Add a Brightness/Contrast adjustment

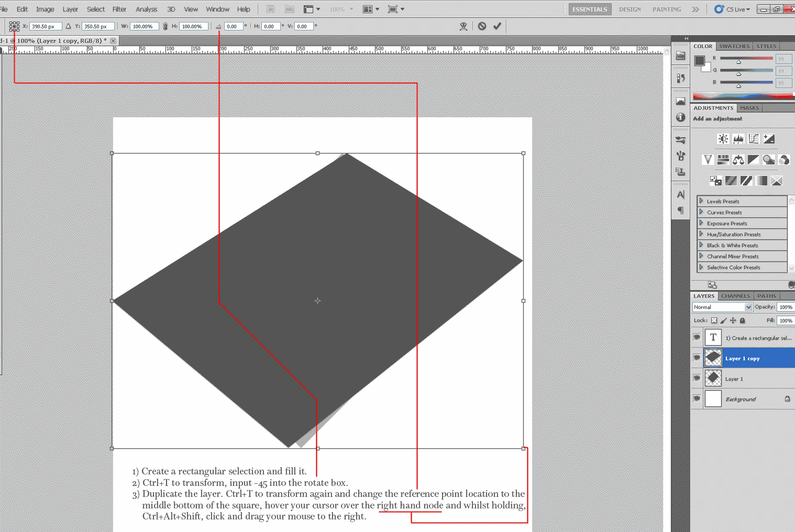(x=723, y=139)
